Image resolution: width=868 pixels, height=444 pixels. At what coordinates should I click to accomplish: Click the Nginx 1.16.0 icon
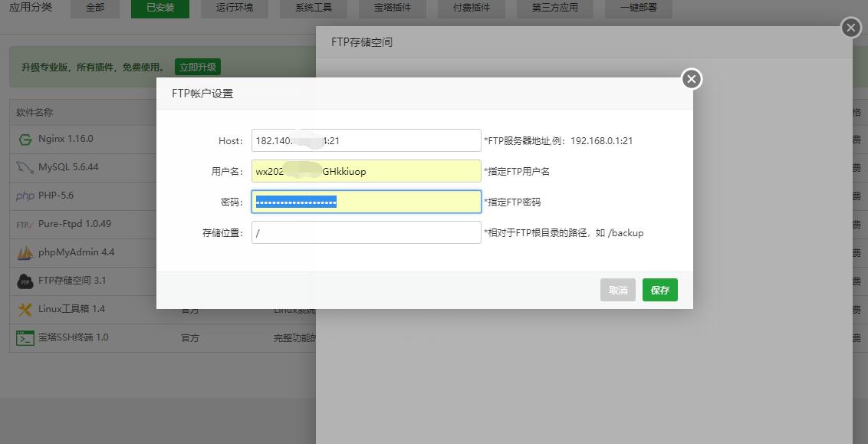pyautogui.click(x=25, y=140)
